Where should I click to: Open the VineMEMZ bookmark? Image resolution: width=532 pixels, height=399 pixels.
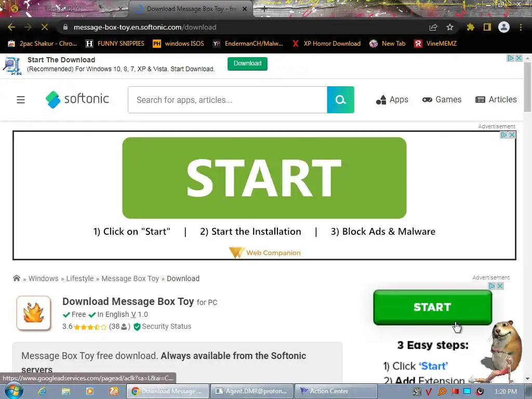click(436, 44)
